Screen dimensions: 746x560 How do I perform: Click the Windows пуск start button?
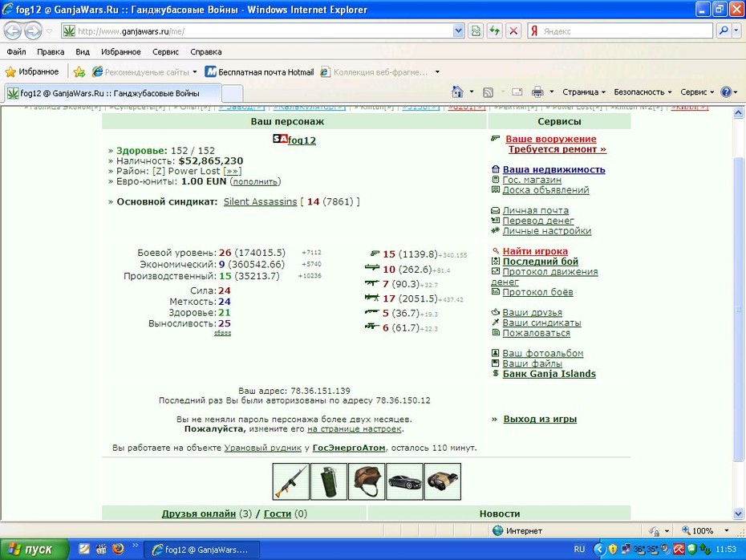[34, 550]
